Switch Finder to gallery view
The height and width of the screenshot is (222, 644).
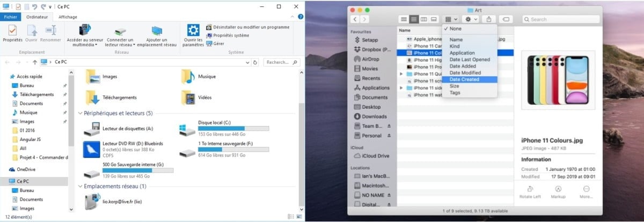[434, 19]
